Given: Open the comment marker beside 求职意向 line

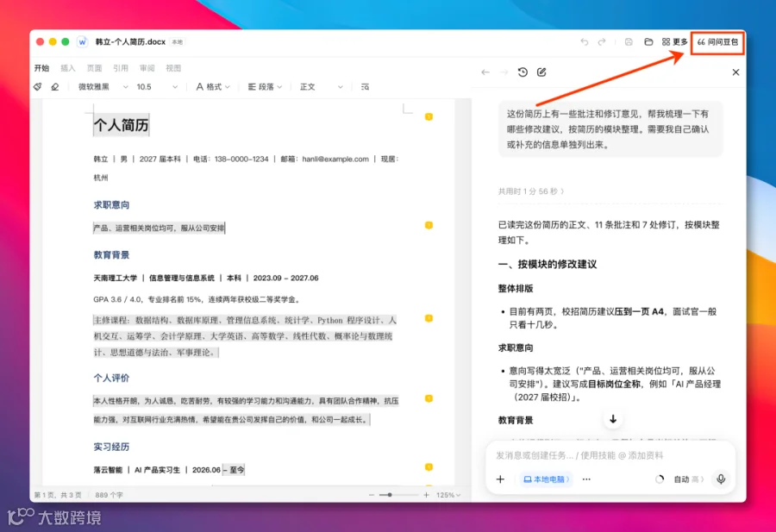Looking at the screenshot, I should coord(429,225).
